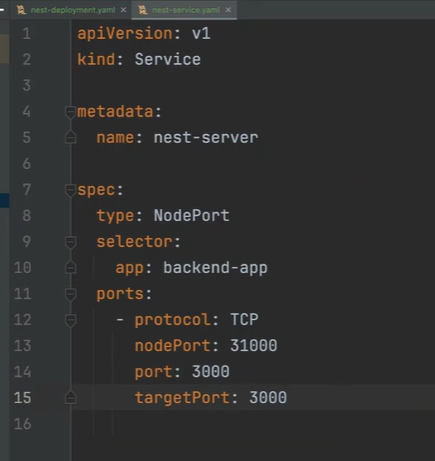Click the 'kind' key
The image size is (435, 461).
click(96, 59)
